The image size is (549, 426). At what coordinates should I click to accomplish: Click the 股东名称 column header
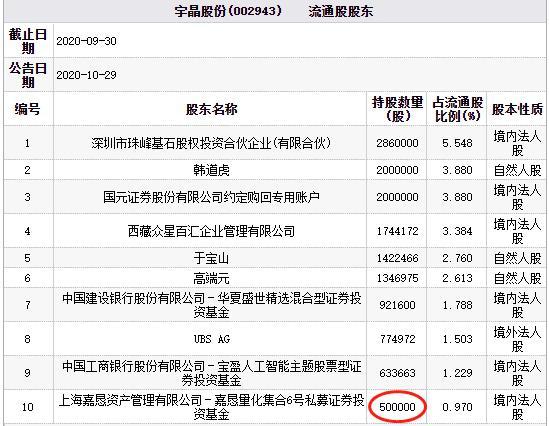211,109
